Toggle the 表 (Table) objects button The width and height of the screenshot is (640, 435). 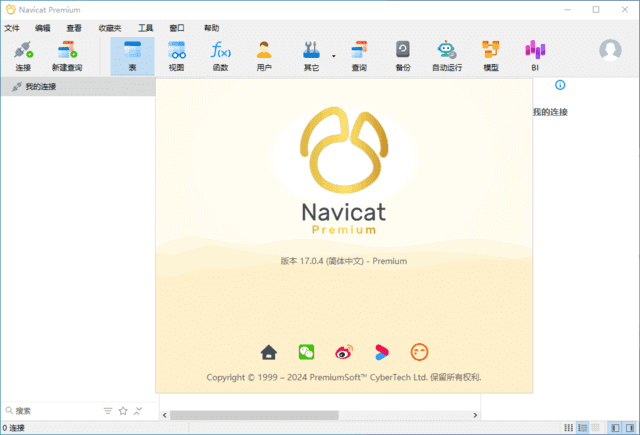click(132, 55)
